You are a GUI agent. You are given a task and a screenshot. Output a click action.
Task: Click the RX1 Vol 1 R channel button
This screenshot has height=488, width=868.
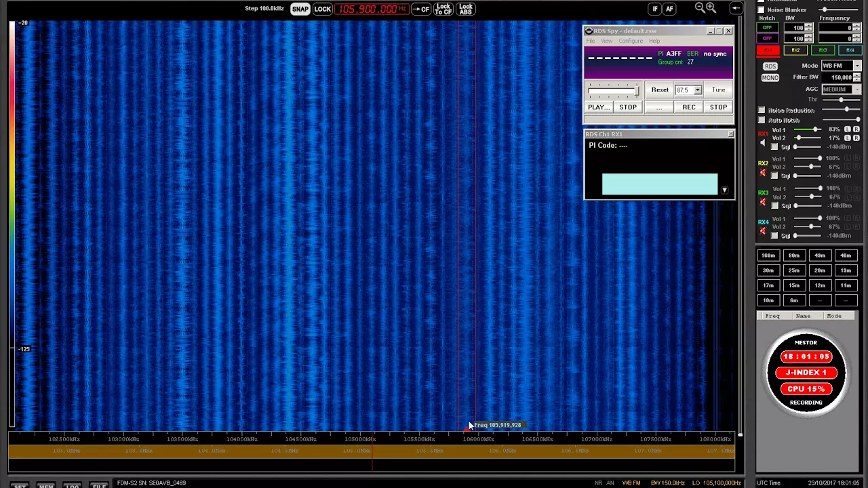click(x=856, y=129)
